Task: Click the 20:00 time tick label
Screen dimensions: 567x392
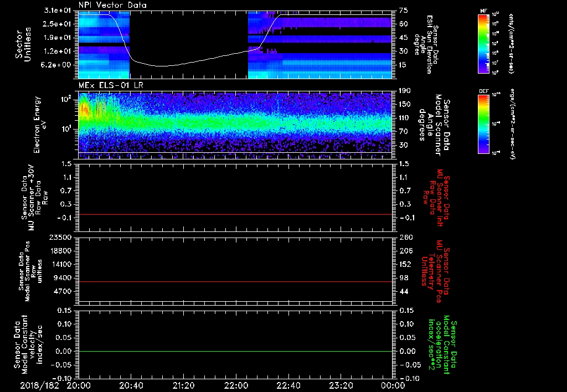Action: 79,385
